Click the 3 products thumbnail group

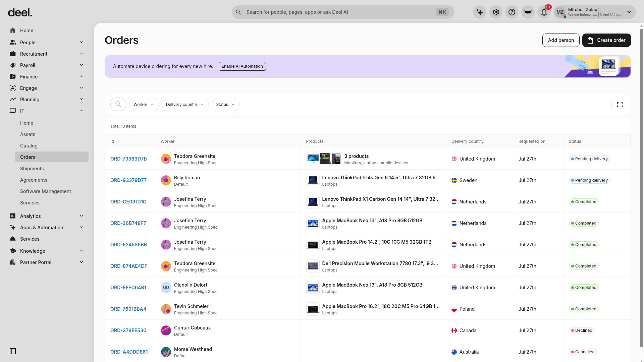[x=324, y=159]
